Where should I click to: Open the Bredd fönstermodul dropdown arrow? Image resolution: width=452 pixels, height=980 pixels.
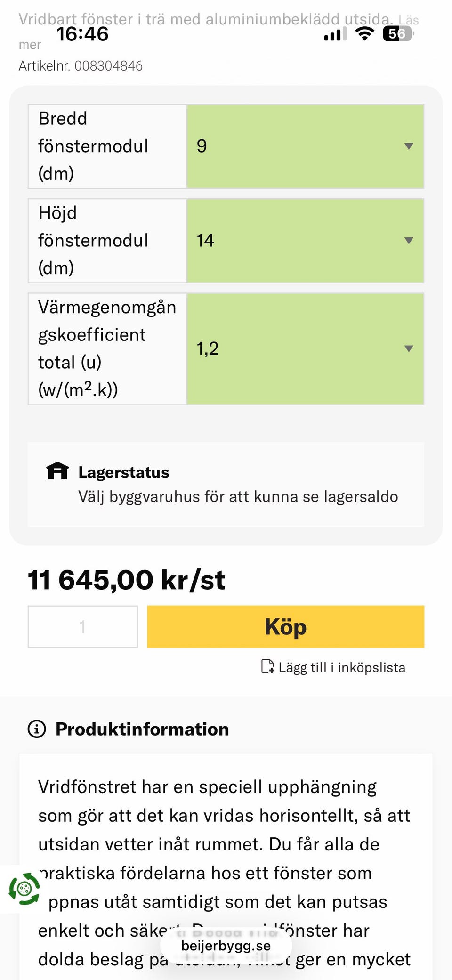click(x=409, y=146)
